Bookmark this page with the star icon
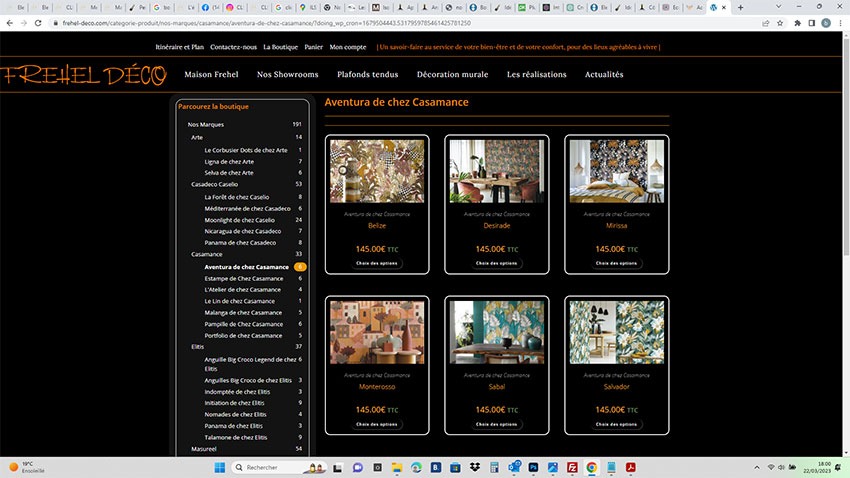 click(x=780, y=23)
